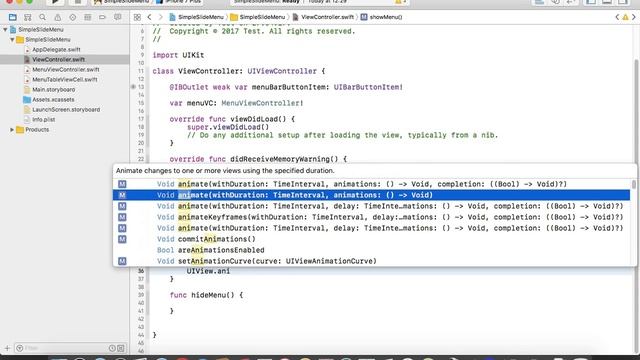The height and width of the screenshot is (360, 640).
Task: Open AppDelegate.swift file
Action: click(56, 49)
